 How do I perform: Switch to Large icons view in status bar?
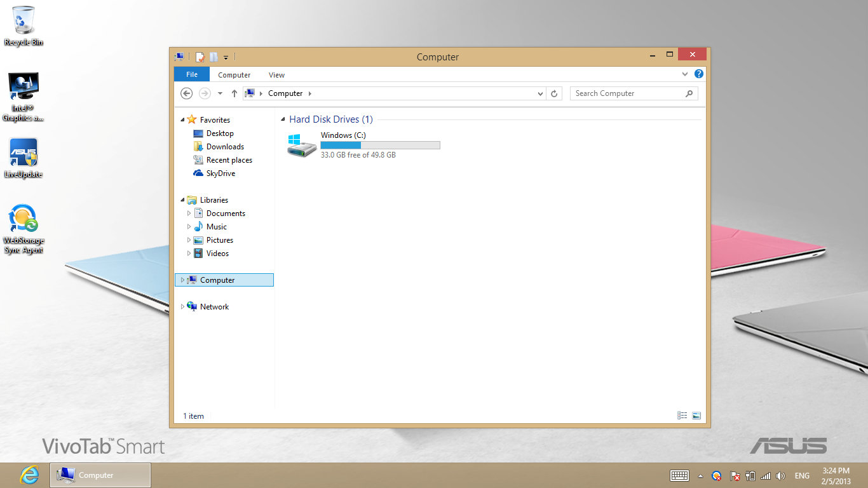pyautogui.click(x=696, y=416)
